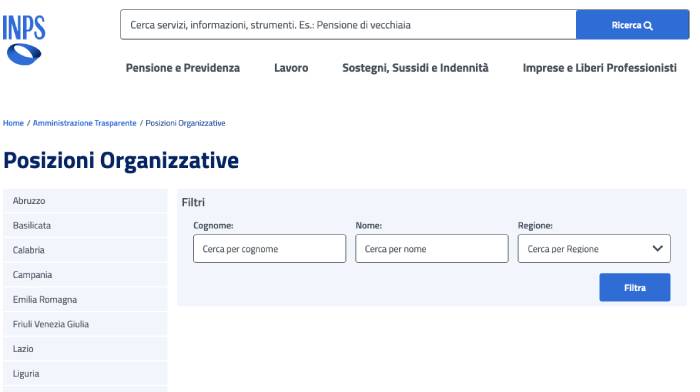This screenshot has width=700, height=392.
Task: Open Imprese e Liberi Professionisti menu
Action: (x=600, y=68)
